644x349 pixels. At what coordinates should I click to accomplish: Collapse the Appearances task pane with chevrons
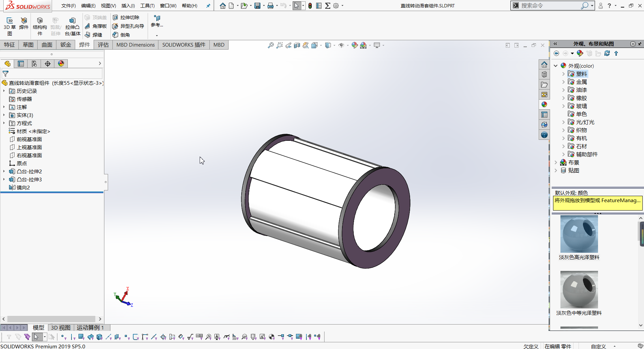click(x=555, y=44)
